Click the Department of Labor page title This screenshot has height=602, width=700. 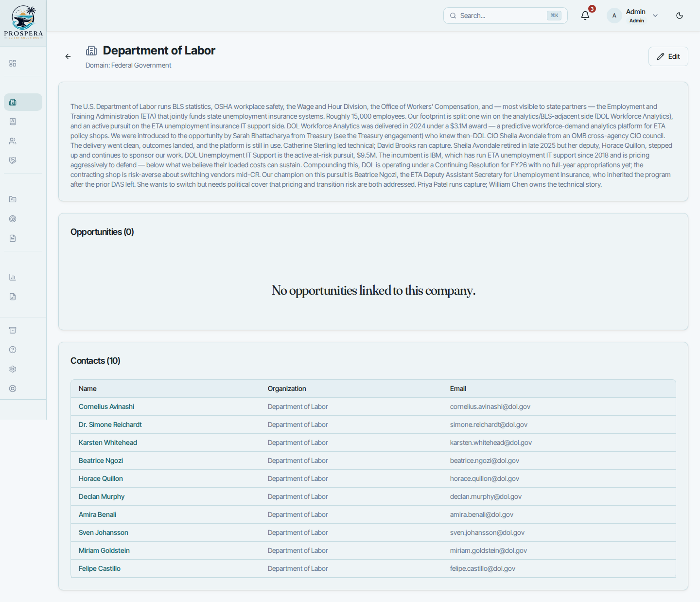pyautogui.click(x=159, y=51)
